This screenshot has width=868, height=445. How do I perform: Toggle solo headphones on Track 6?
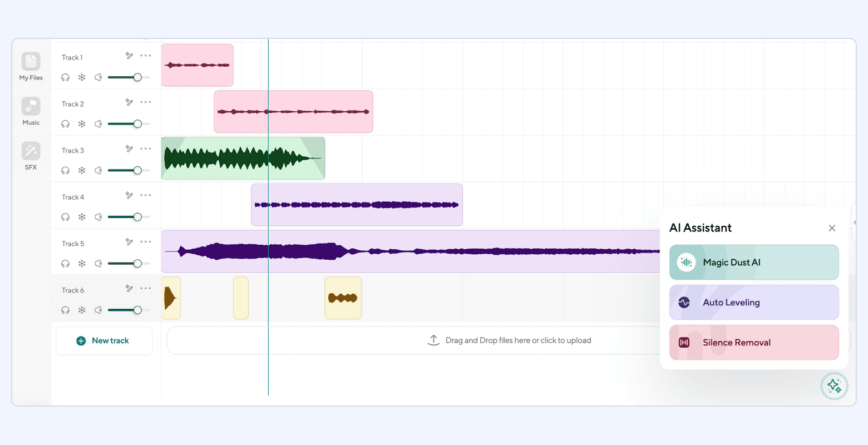click(65, 310)
